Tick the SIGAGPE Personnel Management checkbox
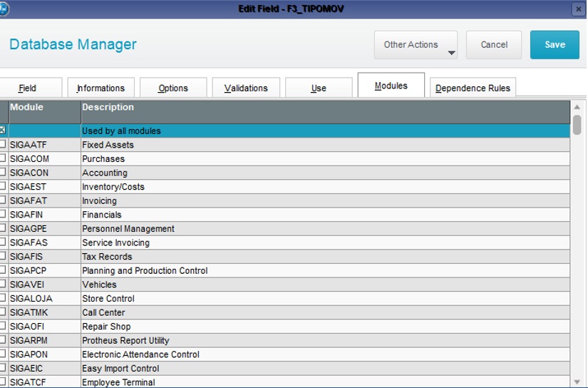This screenshot has width=588, height=388. point(3,228)
